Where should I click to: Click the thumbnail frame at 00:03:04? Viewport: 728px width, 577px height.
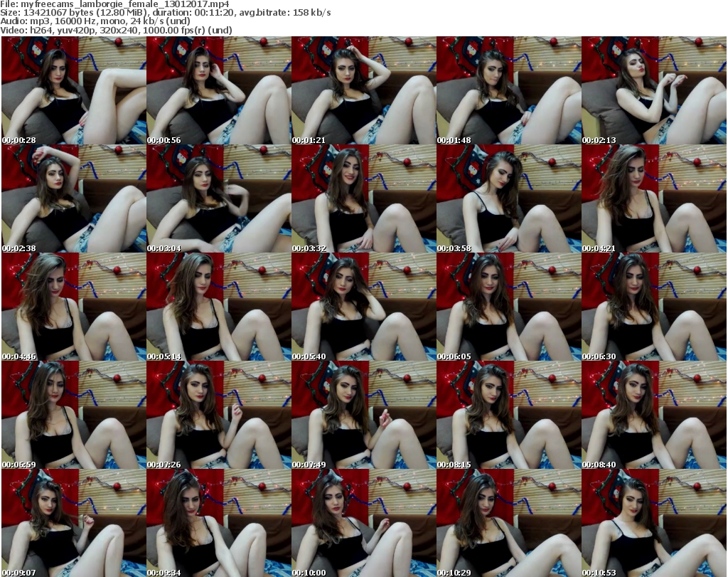[x=219, y=198]
